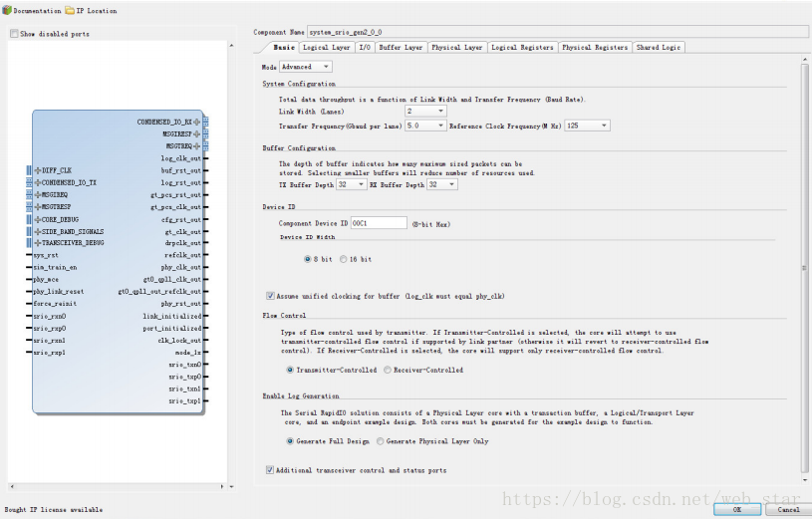Select 8 bit Device ID width
812x519 pixels.
pyautogui.click(x=308, y=259)
